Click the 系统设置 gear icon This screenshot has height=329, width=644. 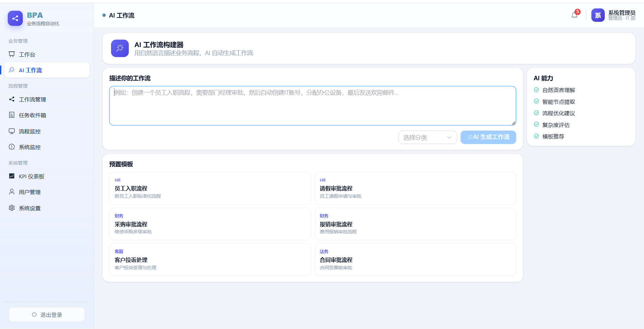click(x=12, y=208)
